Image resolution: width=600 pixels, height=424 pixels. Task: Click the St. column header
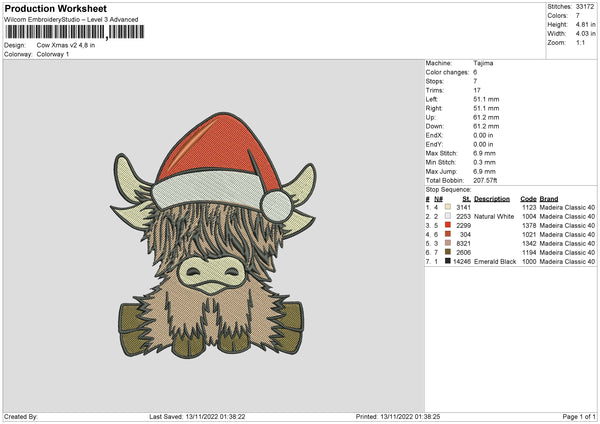(x=466, y=198)
